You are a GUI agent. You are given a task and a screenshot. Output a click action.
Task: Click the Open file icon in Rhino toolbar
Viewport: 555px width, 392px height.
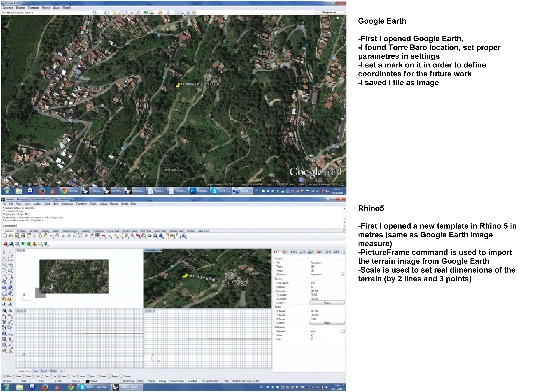[x=11, y=236]
